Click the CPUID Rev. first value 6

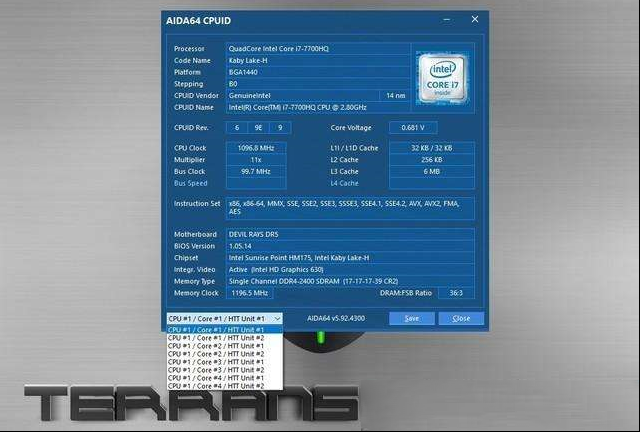[237, 128]
